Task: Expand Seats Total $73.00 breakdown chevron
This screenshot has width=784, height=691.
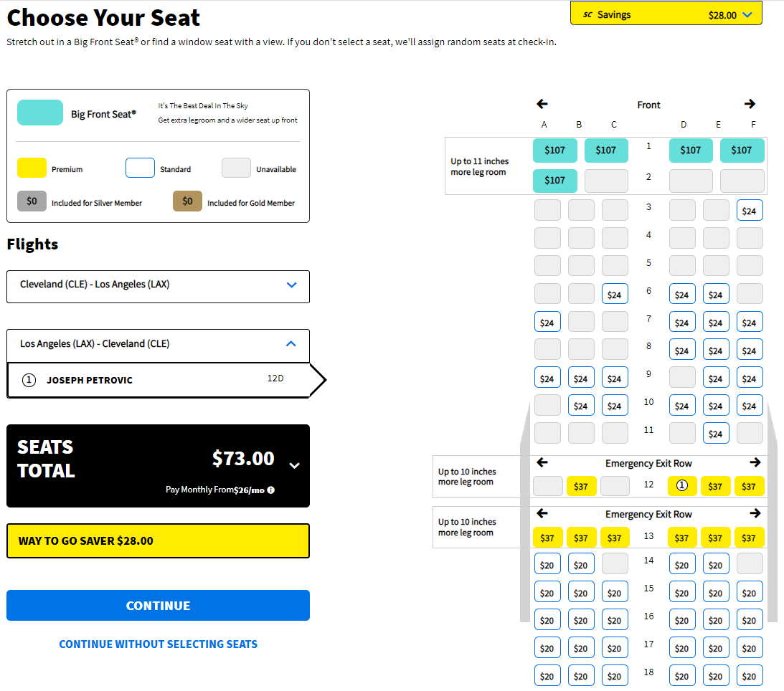Action: pos(295,465)
